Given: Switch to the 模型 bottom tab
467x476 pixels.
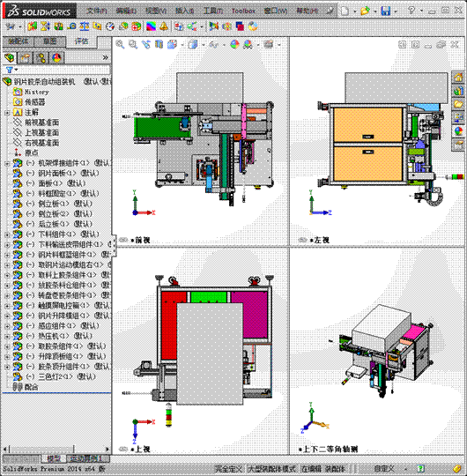Looking at the screenshot, I should tap(54, 458).
